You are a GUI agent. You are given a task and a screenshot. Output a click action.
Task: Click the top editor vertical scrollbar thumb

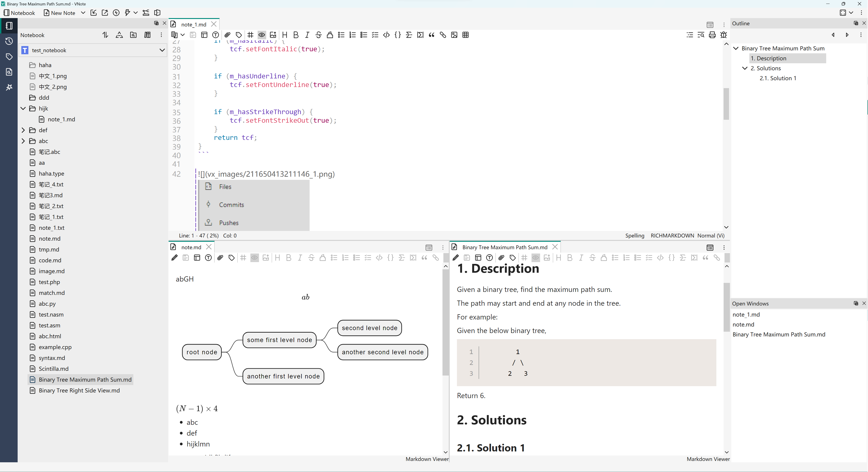click(726, 104)
